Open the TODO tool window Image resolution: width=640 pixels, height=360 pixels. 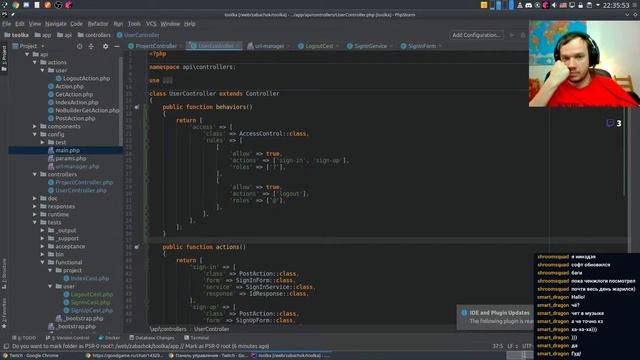coord(24,338)
